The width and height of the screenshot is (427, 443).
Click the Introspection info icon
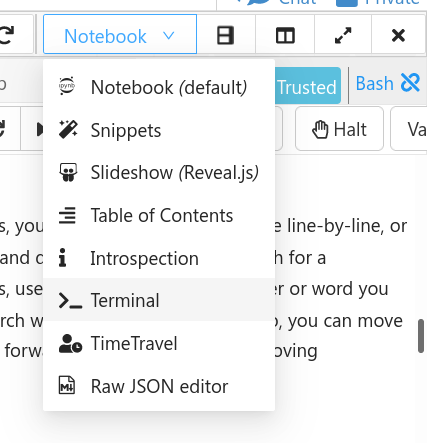point(62,258)
